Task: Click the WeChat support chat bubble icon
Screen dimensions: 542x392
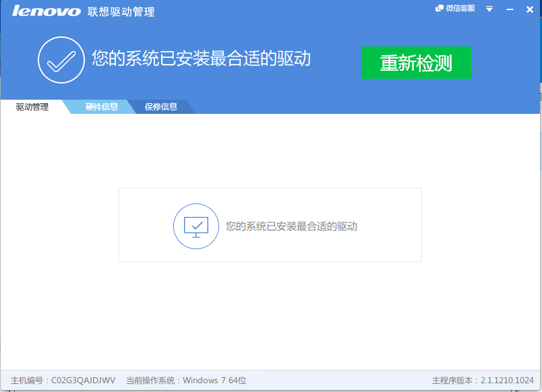Action: (x=440, y=9)
